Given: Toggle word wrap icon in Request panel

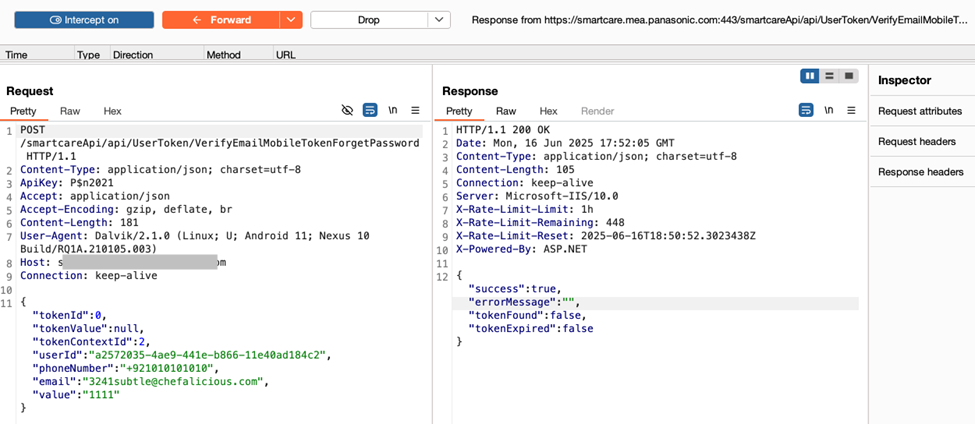Looking at the screenshot, I should [370, 111].
